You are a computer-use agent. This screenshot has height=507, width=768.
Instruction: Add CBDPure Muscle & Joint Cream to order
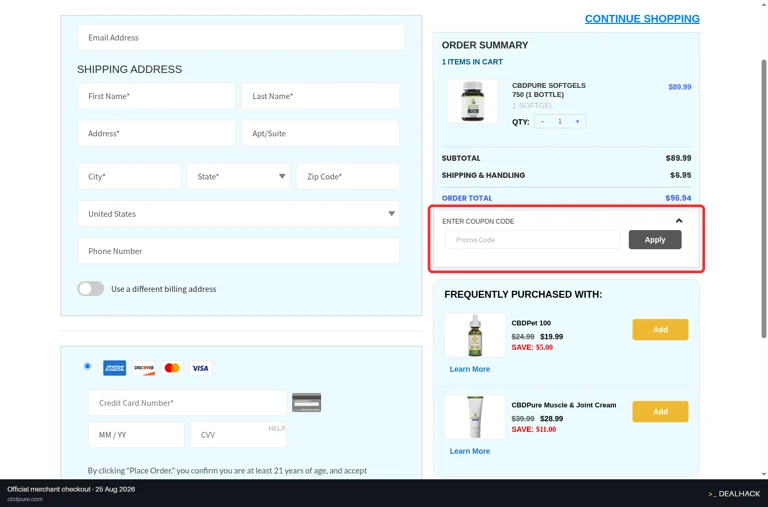660,411
